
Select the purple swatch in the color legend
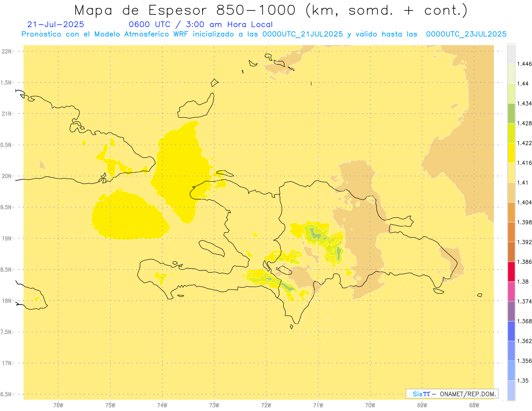[511, 311]
